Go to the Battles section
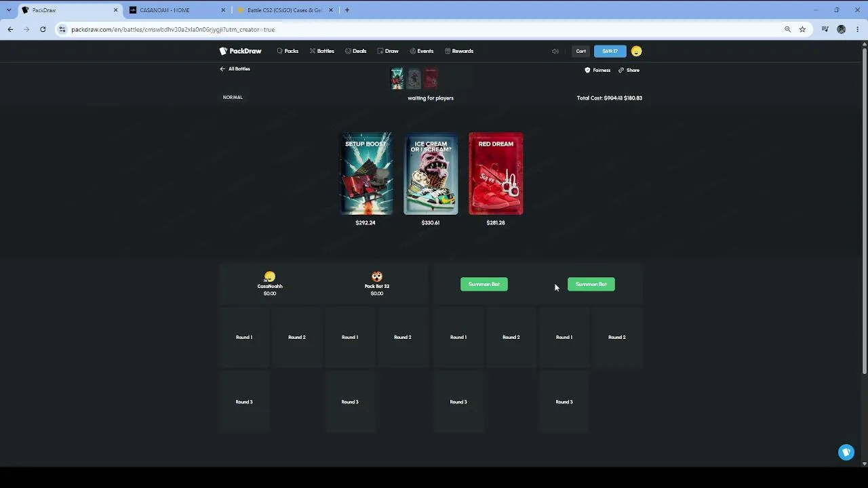This screenshot has width=868, height=488. click(x=321, y=51)
